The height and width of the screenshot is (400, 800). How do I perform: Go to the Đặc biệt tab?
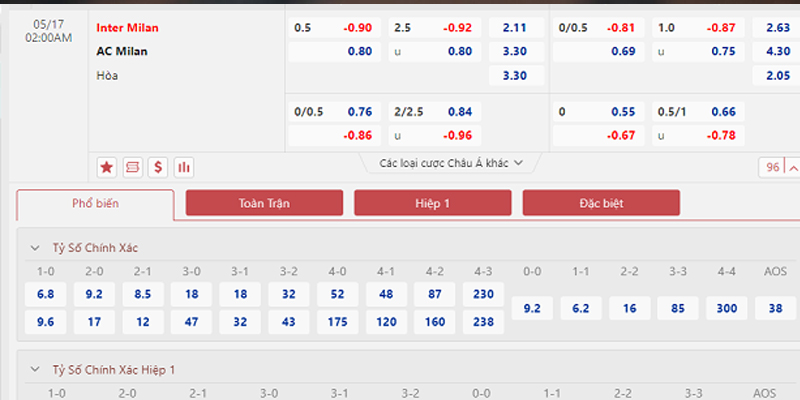(601, 203)
